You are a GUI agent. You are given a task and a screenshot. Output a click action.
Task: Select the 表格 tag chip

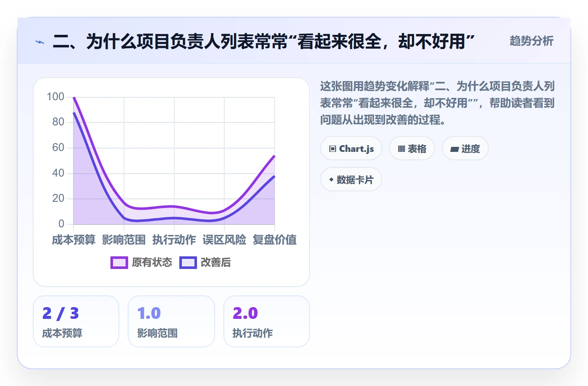(412, 149)
